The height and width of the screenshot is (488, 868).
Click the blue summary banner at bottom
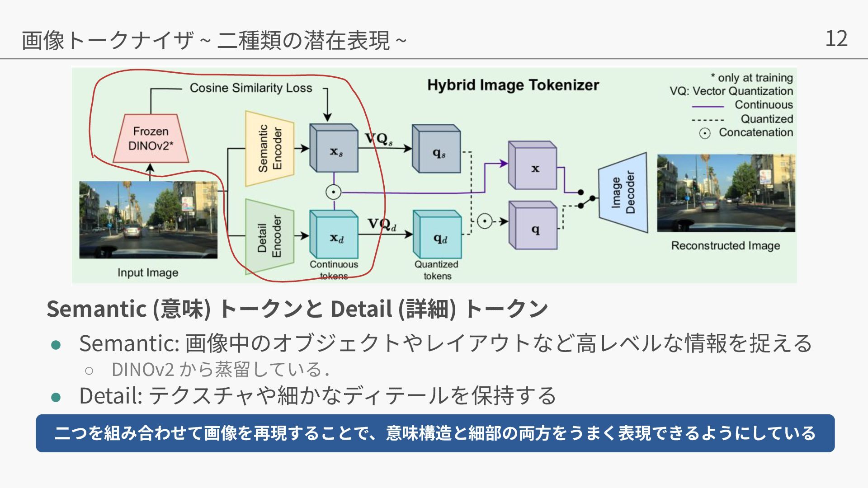[435, 433]
